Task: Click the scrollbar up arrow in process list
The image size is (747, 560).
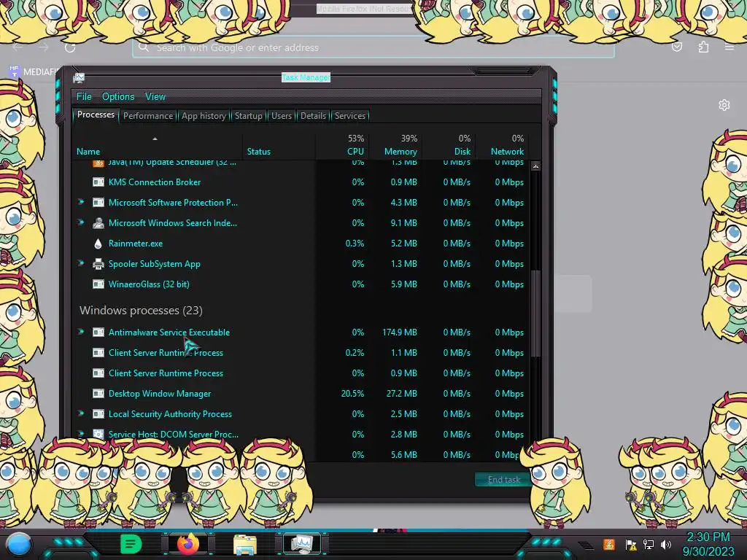Action: click(535, 166)
